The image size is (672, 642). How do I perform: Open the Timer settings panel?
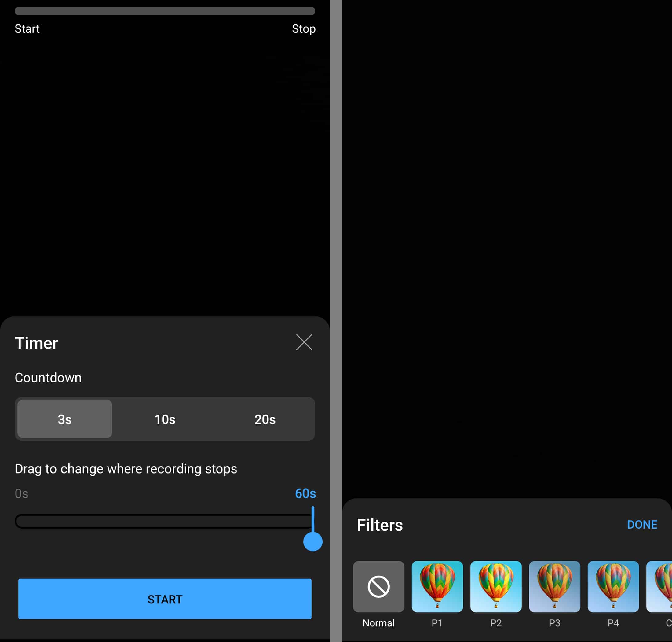click(35, 343)
